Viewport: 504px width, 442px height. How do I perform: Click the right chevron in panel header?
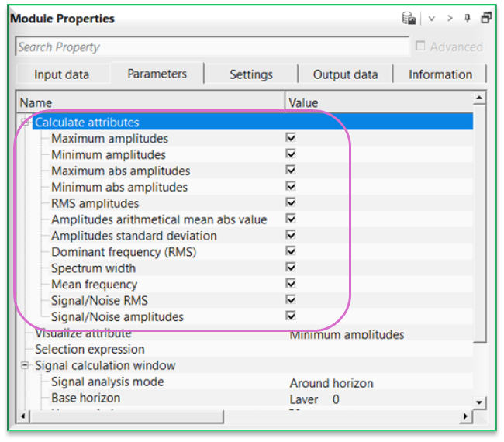[450, 19]
